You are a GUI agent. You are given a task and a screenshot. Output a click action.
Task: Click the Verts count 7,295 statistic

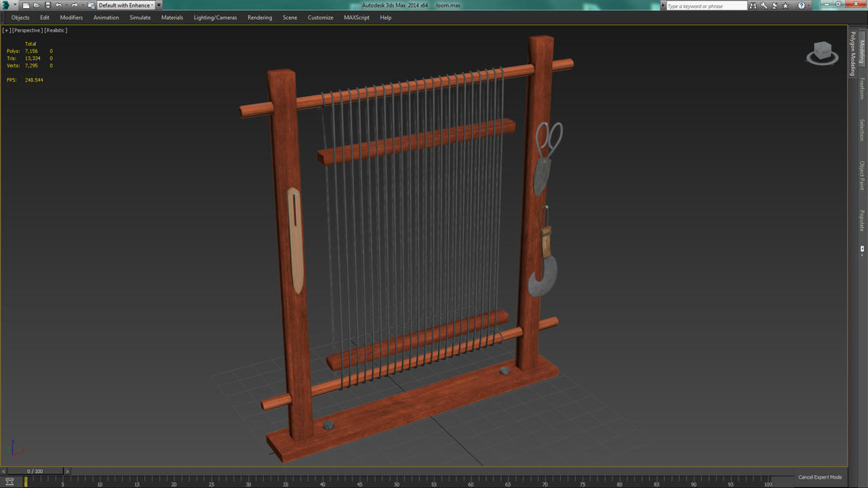pyautogui.click(x=31, y=66)
